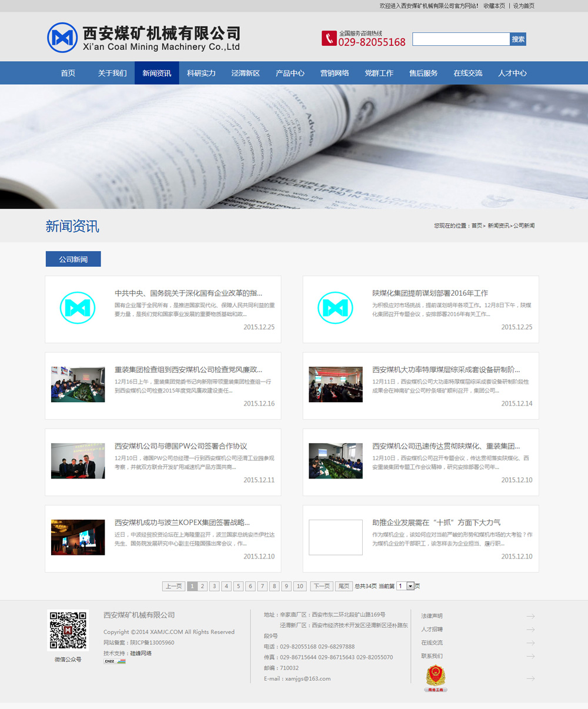
Task: Click the WeChat QR code in footer
Action: click(68, 630)
